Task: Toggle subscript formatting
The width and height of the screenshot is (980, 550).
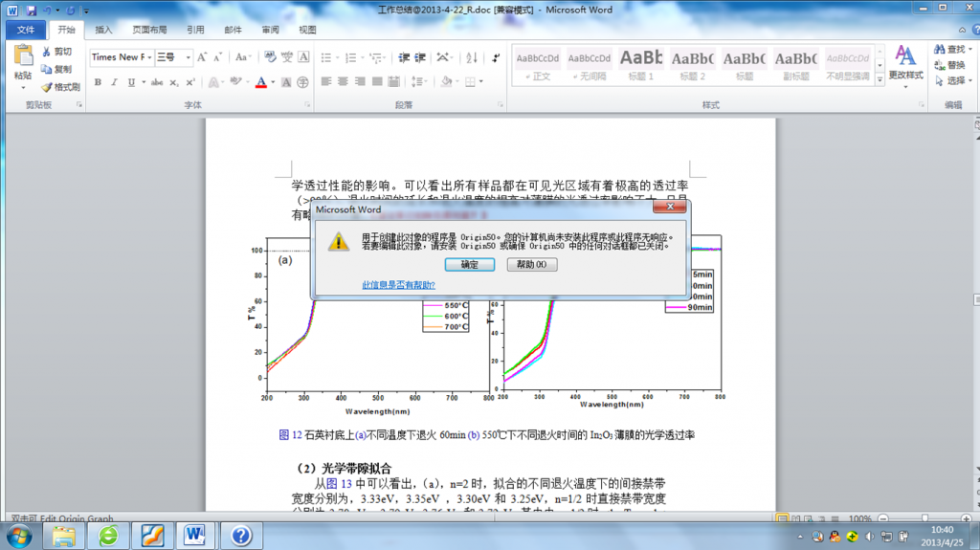Action: pos(174,82)
